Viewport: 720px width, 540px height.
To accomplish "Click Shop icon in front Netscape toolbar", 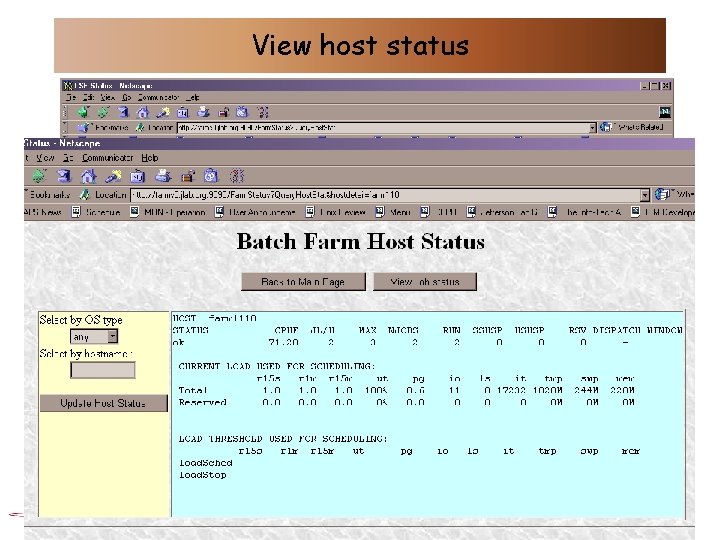I will point(211,176).
